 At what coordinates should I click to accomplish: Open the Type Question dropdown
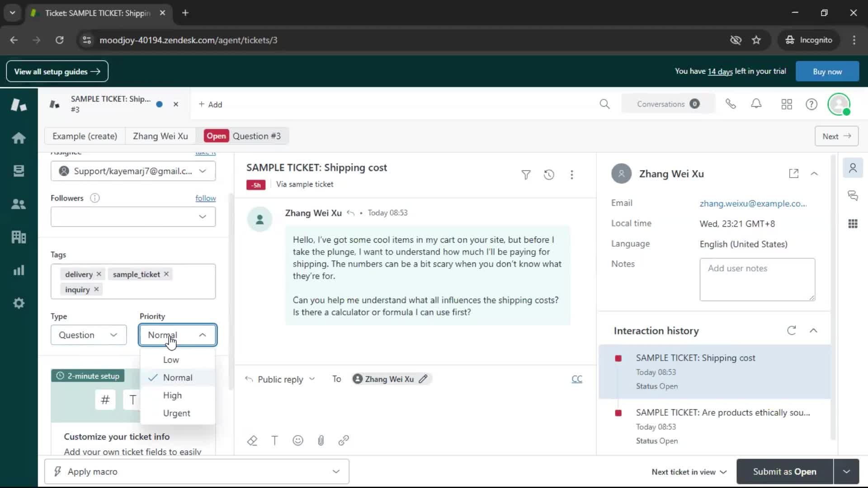[x=89, y=335]
